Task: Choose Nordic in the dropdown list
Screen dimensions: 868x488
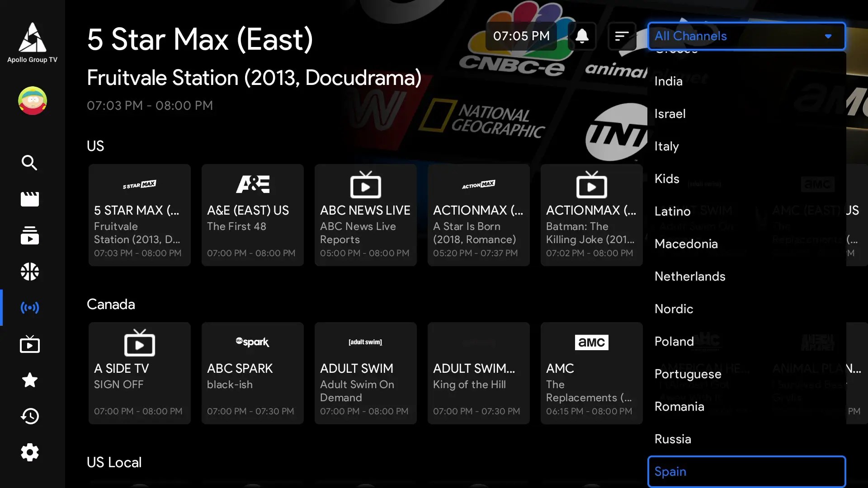Action: pos(746,309)
